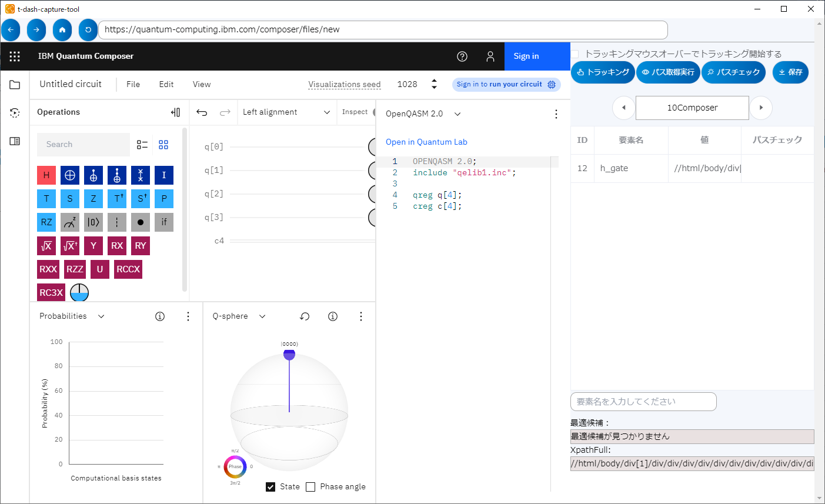This screenshot has height=504, width=825.
Task: Open Q-sphere panel overflow menu
Action: pos(361,316)
